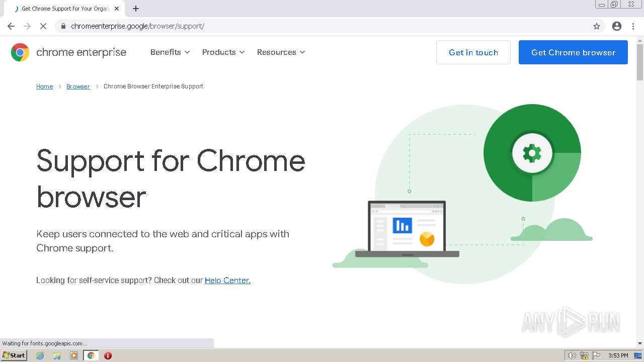Image resolution: width=644 pixels, height=362 pixels.
Task: Click the network tray icon
Action: 584,355
